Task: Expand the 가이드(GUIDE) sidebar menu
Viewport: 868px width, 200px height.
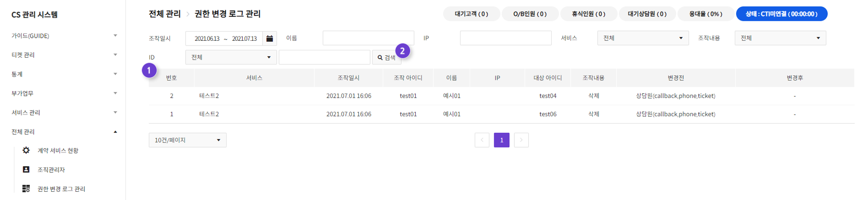Action: point(64,36)
